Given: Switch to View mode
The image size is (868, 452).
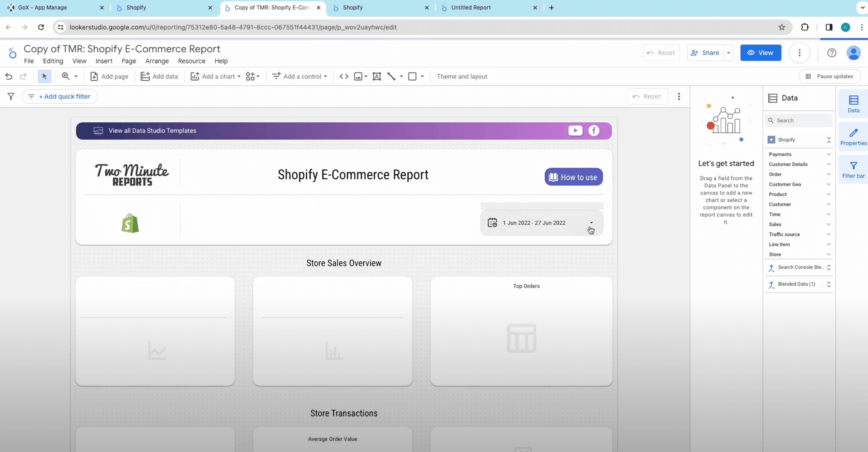Looking at the screenshot, I should tap(760, 53).
